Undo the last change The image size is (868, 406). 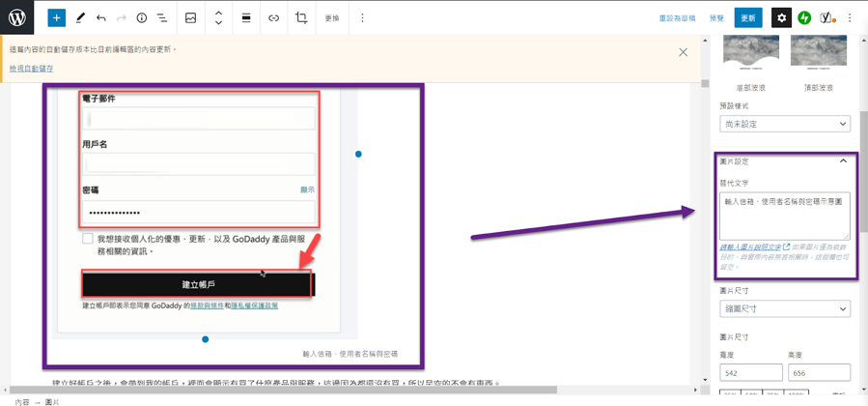pos(100,17)
